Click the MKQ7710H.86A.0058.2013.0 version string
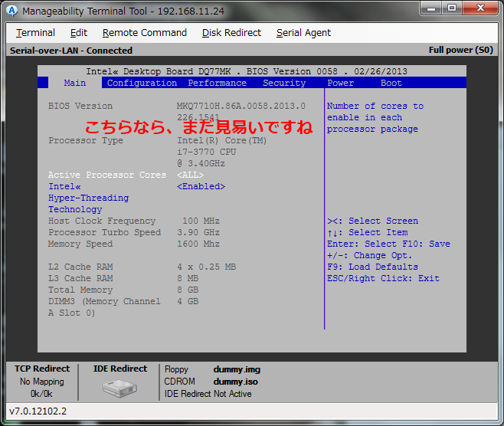The height and width of the screenshot is (426, 504). tap(241, 106)
